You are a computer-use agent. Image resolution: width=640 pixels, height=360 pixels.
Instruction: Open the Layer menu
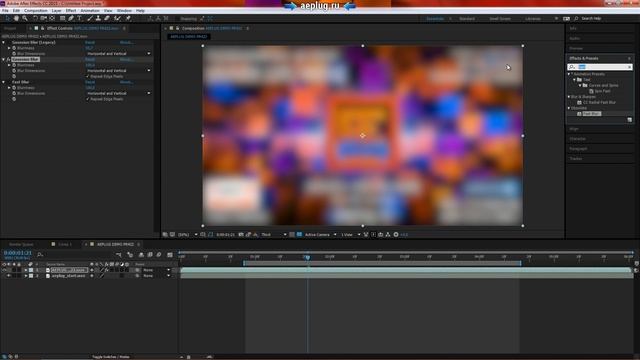click(x=57, y=11)
